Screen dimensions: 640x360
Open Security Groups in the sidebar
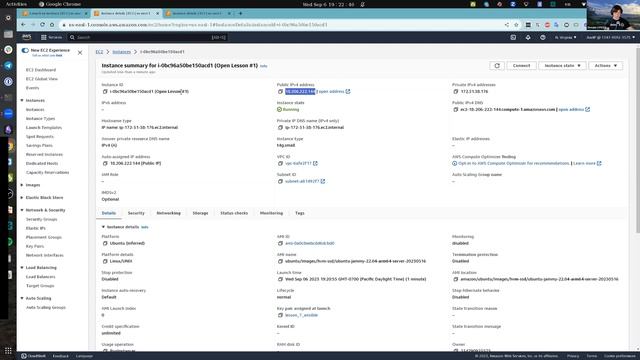click(x=41, y=219)
